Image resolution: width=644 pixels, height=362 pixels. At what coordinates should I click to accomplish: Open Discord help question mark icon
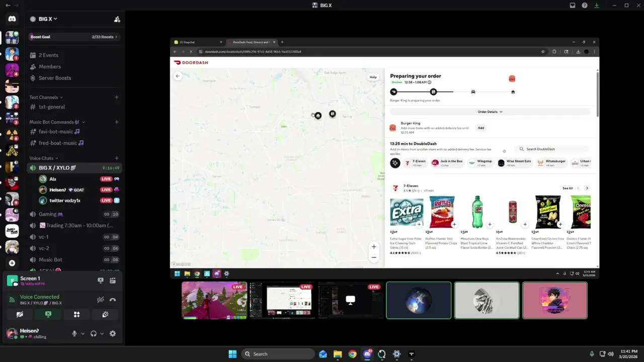(585, 6)
